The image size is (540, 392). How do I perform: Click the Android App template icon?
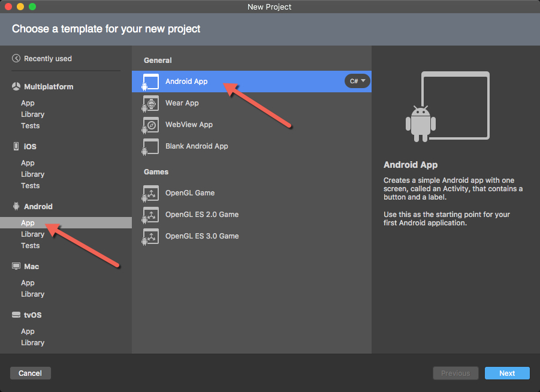[x=150, y=82]
